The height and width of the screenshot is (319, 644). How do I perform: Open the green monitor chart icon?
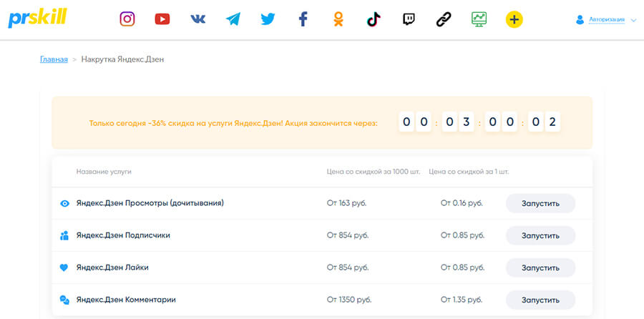[479, 19]
